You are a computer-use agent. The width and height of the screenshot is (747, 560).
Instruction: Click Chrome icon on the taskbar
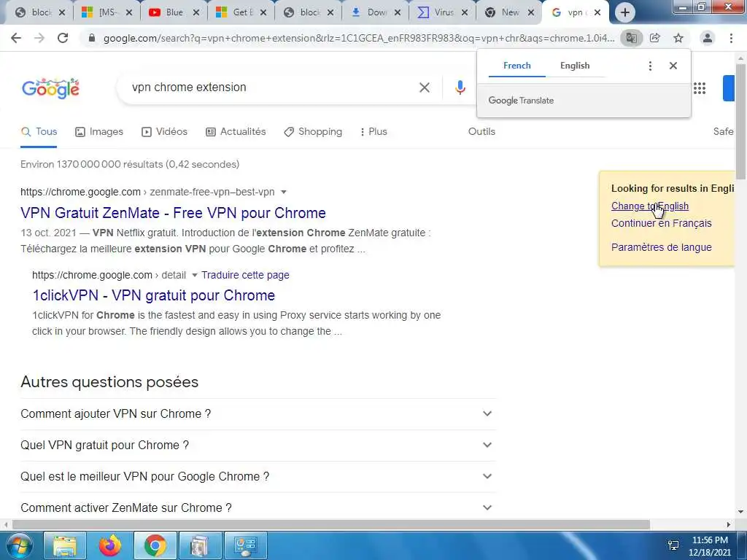coord(155,545)
